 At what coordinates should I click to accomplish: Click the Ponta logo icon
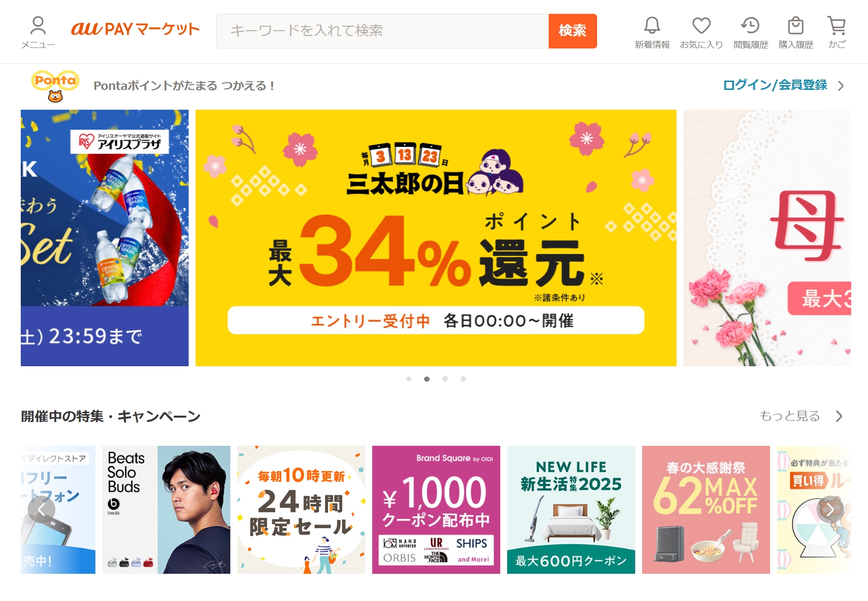(x=55, y=86)
